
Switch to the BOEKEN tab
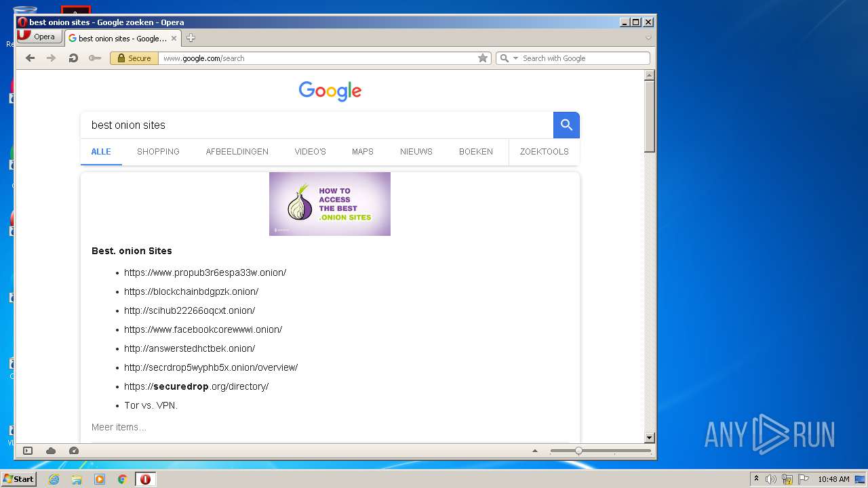476,152
